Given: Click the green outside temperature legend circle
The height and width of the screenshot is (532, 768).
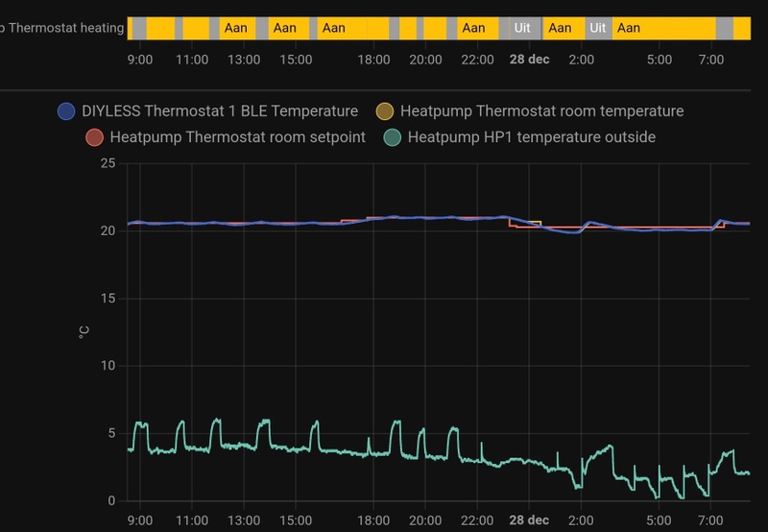Looking at the screenshot, I should tap(393, 137).
